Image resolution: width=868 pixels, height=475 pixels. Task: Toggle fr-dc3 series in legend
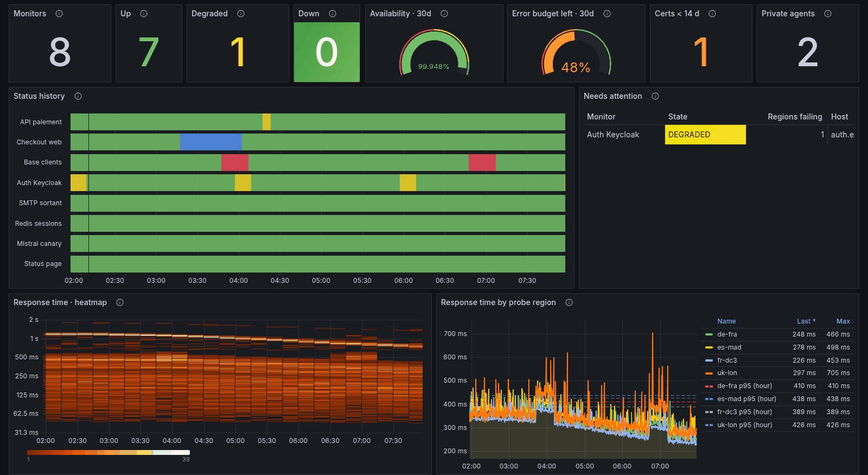click(727, 360)
